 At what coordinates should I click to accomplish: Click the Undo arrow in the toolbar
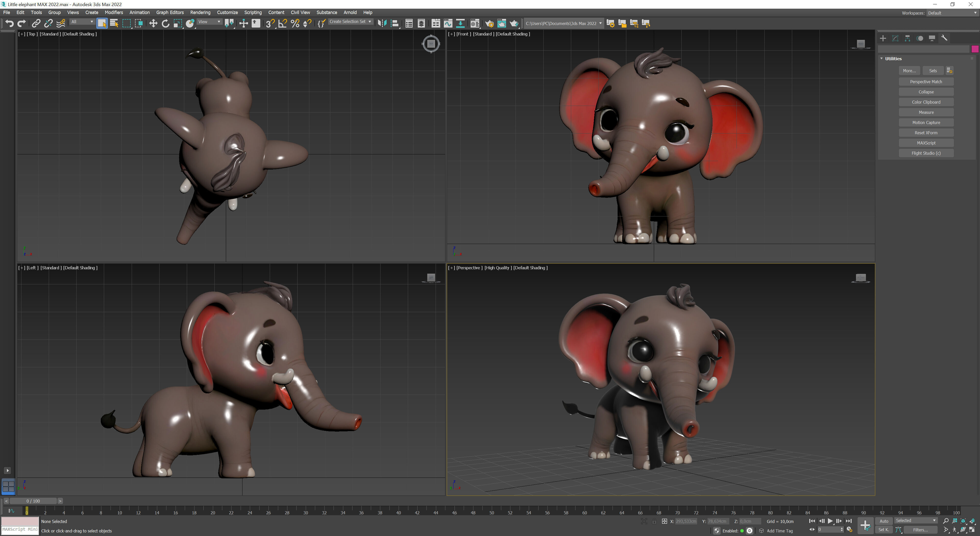9,23
